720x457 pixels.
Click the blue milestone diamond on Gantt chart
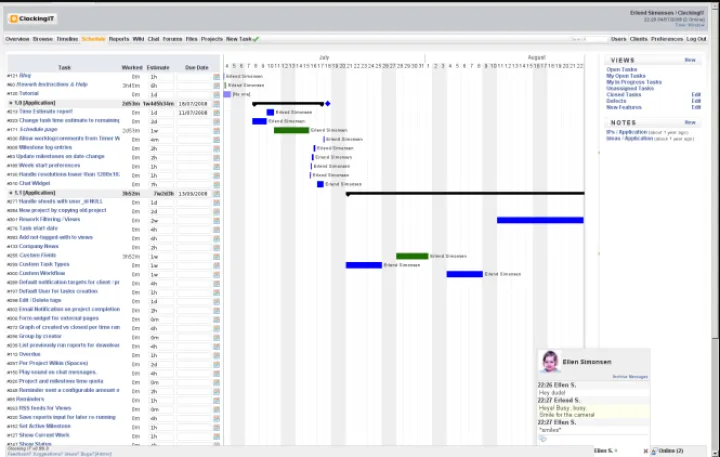click(328, 103)
